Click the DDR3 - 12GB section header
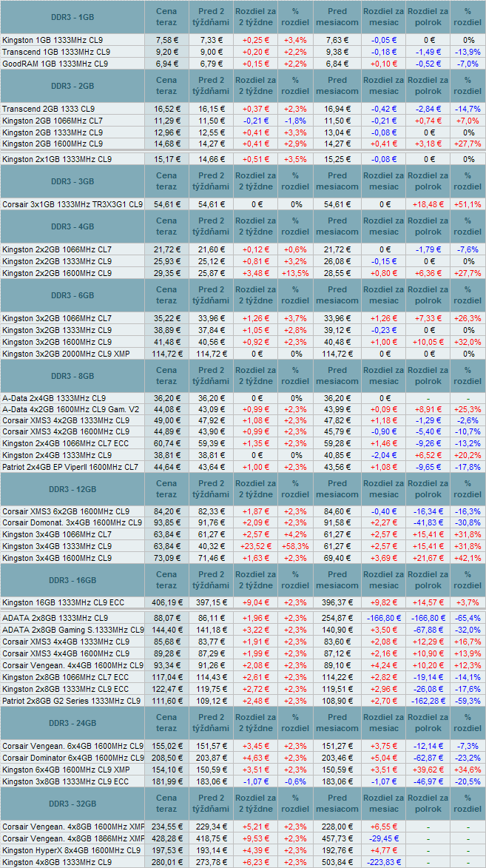486x868 pixels. (72, 489)
